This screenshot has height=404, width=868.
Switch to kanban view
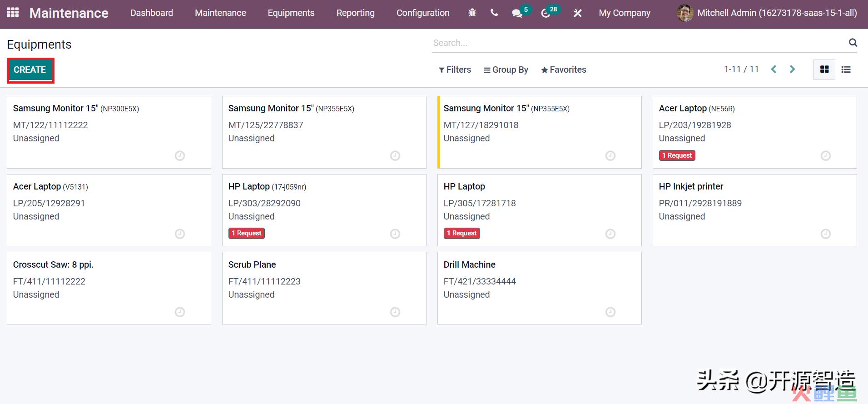coord(824,70)
